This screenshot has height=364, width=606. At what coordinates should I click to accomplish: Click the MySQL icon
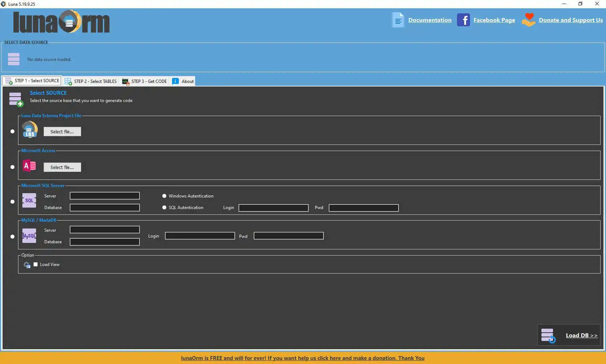[x=29, y=236]
